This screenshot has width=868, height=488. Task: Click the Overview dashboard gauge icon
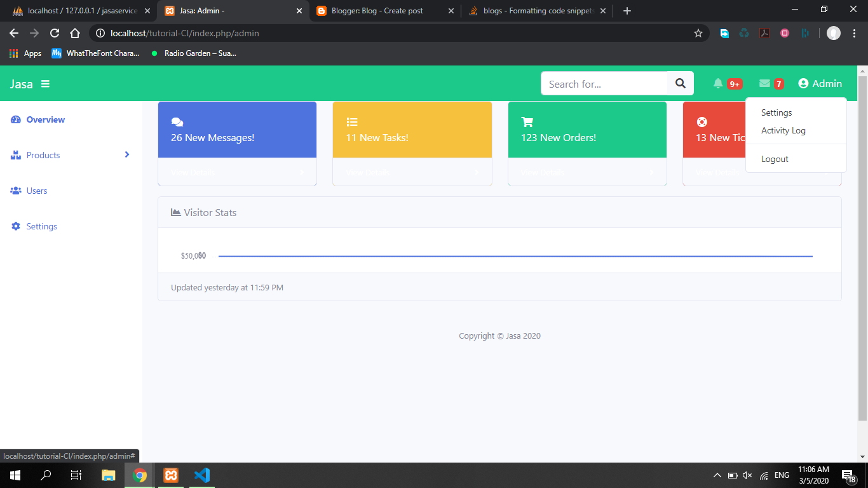pyautogui.click(x=17, y=119)
